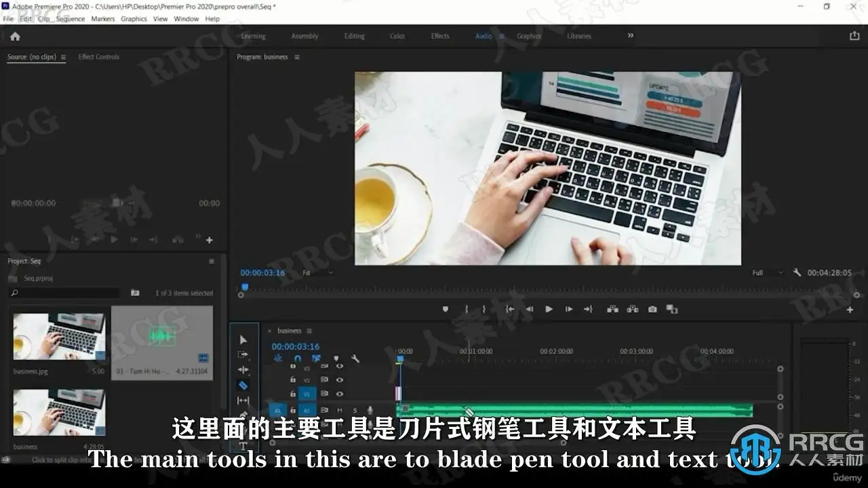
Task: Add a marker in Program monitor
Action: click(446, 309)
